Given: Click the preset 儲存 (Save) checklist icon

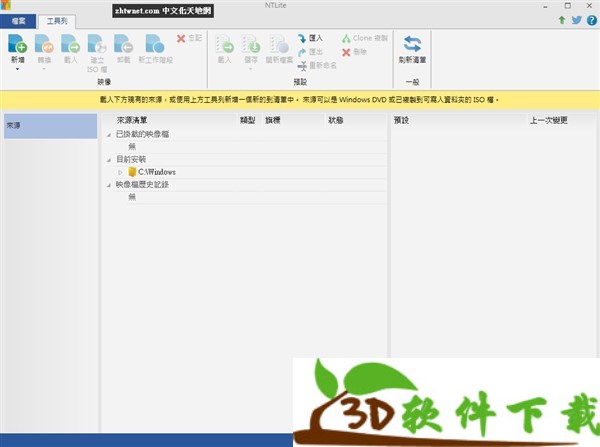Looking at the screenshot, I should [251, 44].
